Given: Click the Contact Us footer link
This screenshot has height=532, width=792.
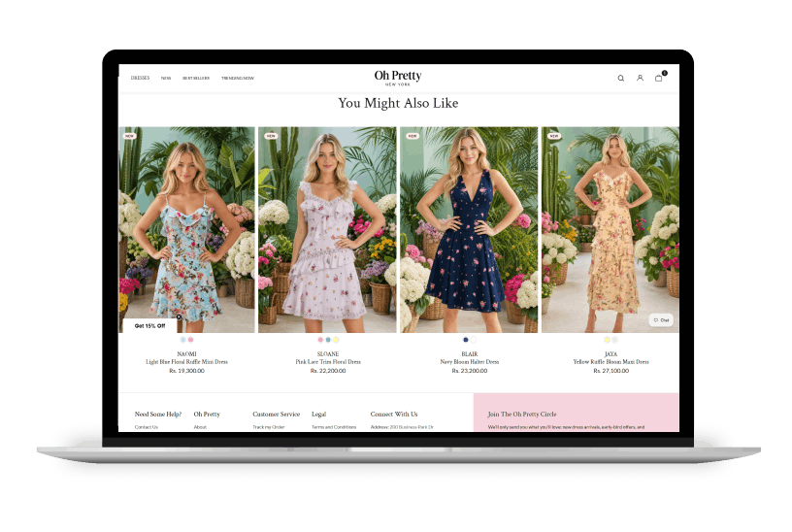Looking at the screenshot, I should pos(147,427).
